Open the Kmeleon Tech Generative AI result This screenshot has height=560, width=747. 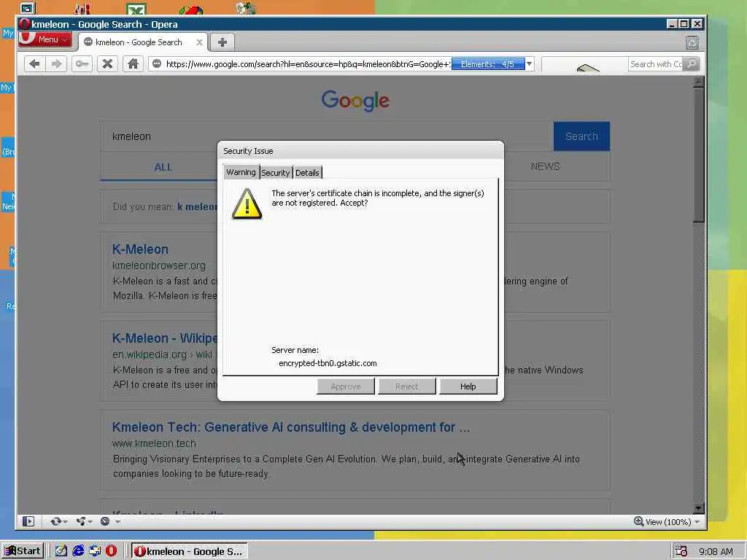[x=290, y=427]
